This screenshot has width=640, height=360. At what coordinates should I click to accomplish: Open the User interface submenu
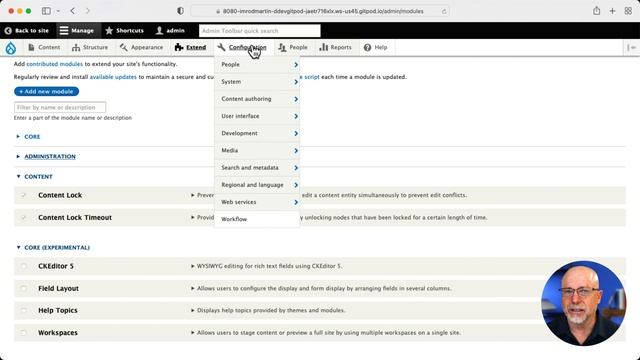point(257,116)
